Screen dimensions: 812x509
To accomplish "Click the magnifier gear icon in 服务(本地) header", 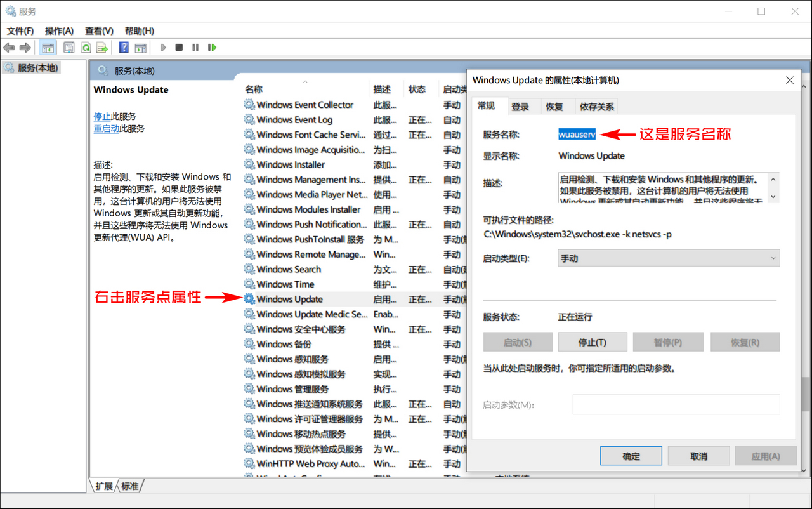I will click(101, 70).
